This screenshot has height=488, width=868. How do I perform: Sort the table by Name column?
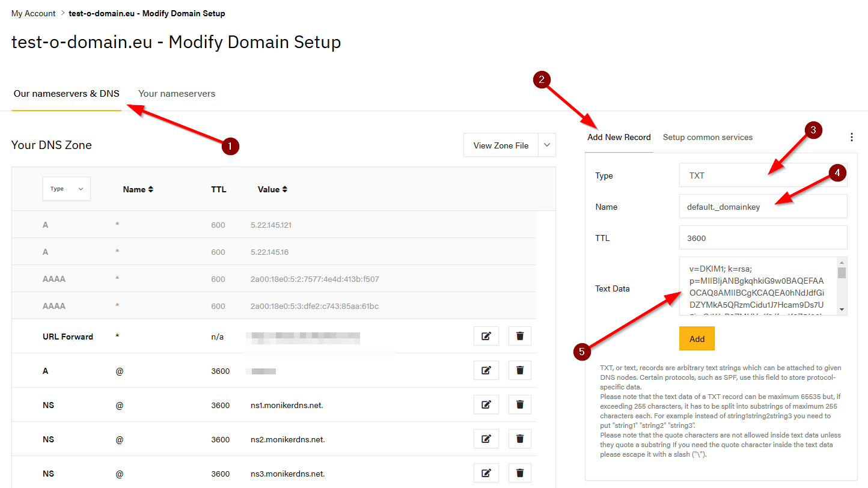tap(138, 189)
